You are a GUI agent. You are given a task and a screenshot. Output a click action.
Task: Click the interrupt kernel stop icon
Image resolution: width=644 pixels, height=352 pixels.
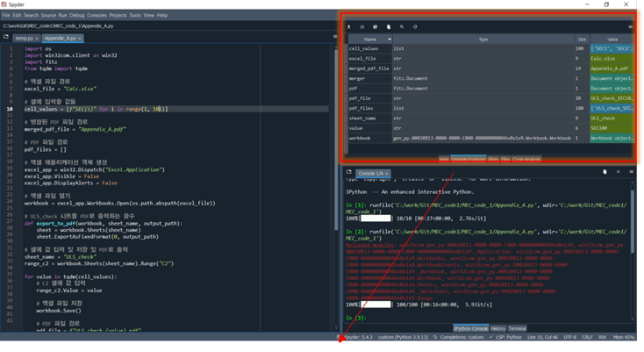tap(619, 172)
